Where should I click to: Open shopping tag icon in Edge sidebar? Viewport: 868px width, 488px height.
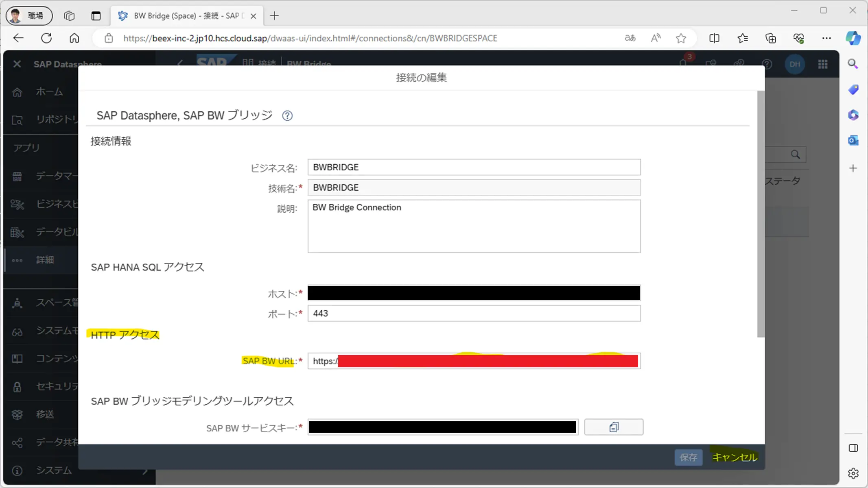853,89
